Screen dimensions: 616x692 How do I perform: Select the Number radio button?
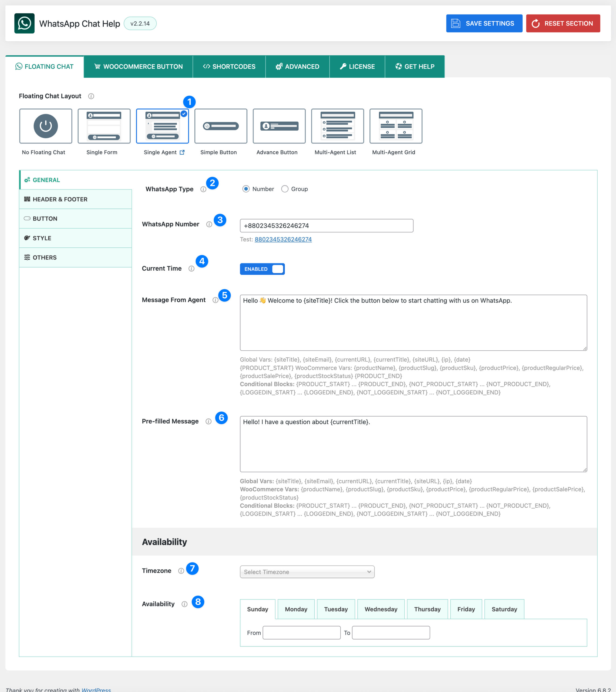[246, 189]
